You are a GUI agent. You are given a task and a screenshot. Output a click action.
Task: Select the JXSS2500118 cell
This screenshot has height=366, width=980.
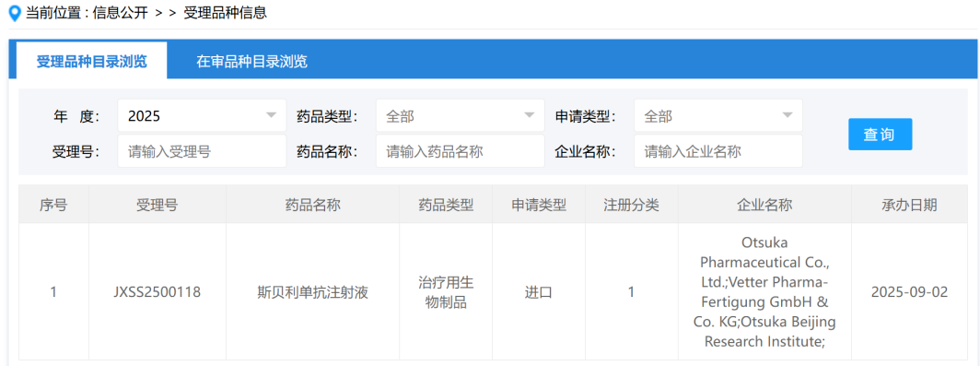pyautogui.click(x=157, y=292)
